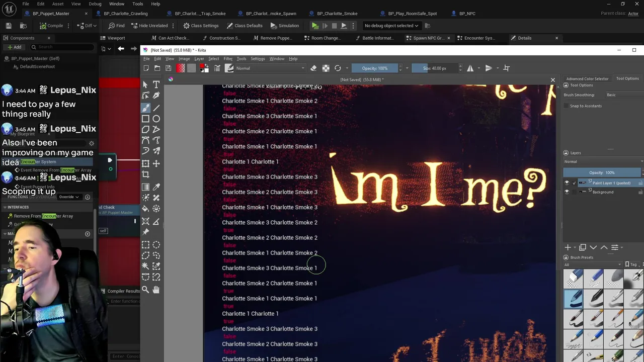This screenshot has height=362, width=644.
Task: Open the Layers blend mode Normal dropdown
Action: (x=603, y=161)
